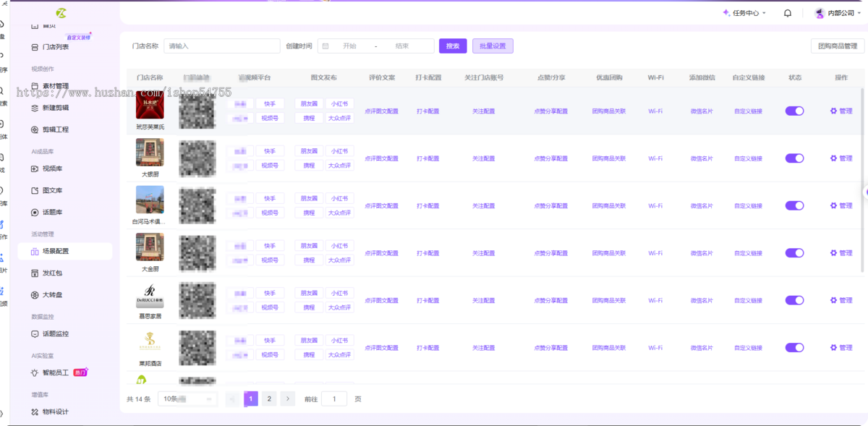Click the previous page left chevron

click(232, 399)
